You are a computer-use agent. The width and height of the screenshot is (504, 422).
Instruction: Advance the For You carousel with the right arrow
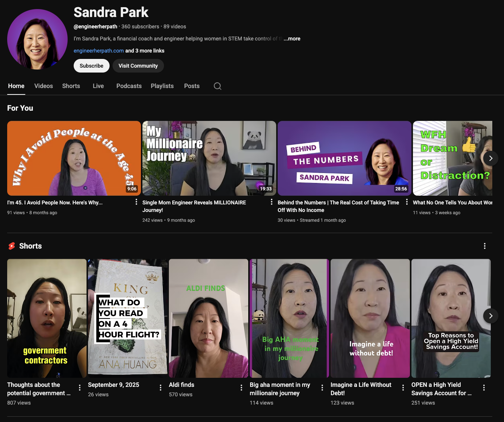[490, 158]
